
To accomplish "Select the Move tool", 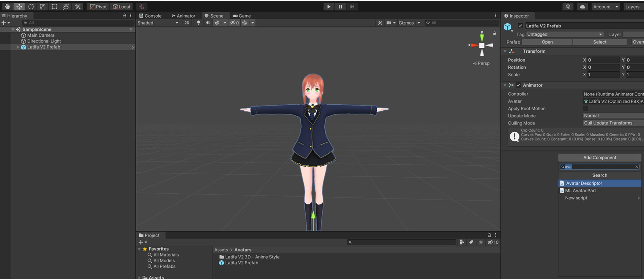I will point(19,7).
